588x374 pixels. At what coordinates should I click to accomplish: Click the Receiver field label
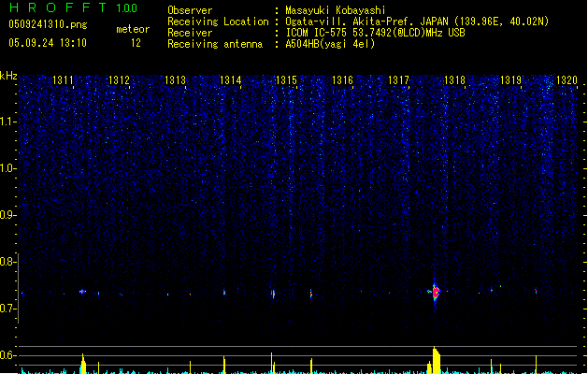[x=190, y=33]
